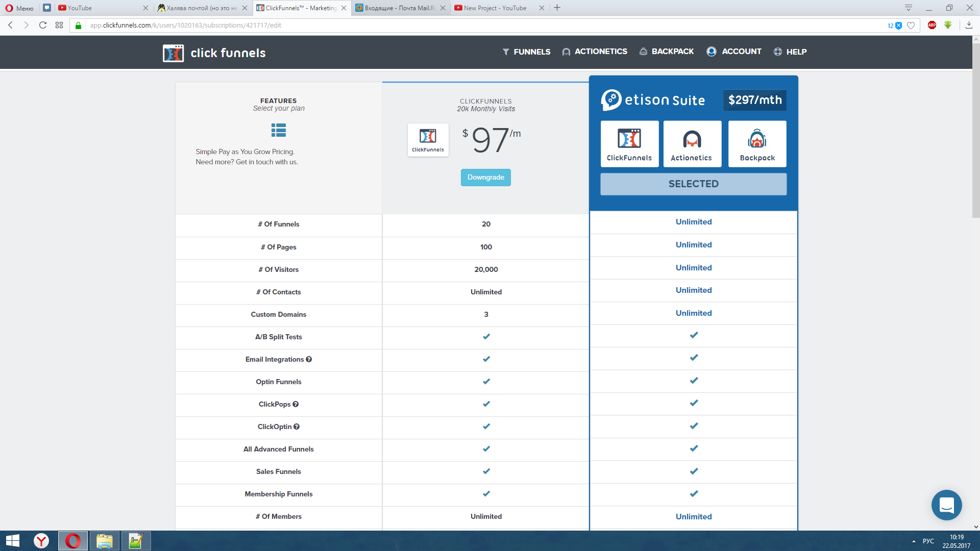Click the SELECTED plan button
Screen dimensions: 980x551
click(x=694, y=184)
